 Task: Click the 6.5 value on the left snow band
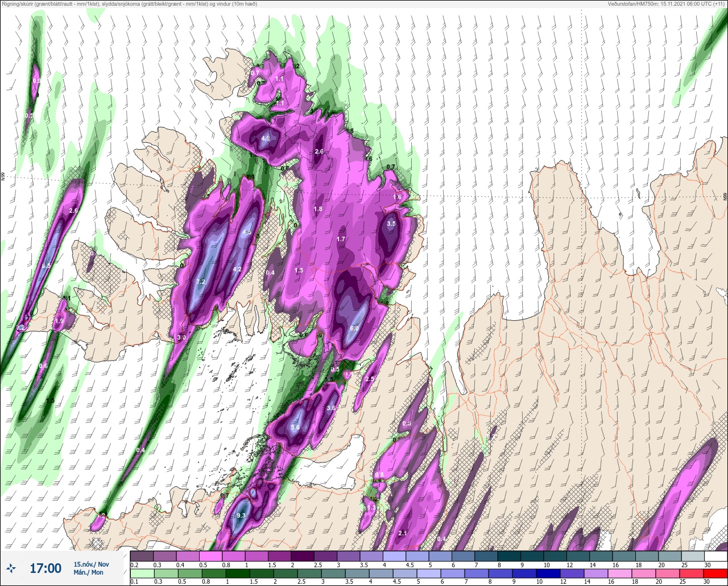[x=46, y=266]
